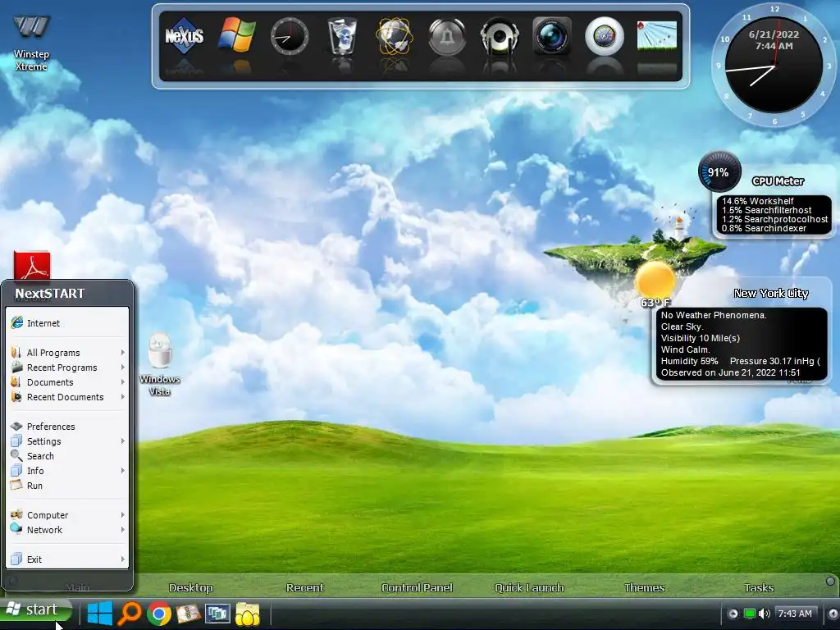Screen dimensions: 840x630
Task: Click the 91% CPU Meter dial
Action: pyautogui.click(x=719, y=172)
